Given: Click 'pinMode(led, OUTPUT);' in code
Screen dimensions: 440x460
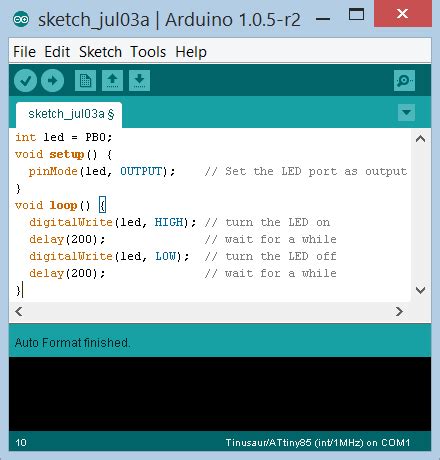Looking at the screenshot, I should pos(102,172).
